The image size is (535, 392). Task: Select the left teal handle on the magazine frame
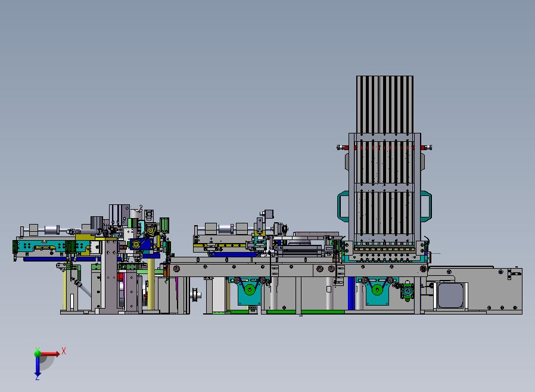[x=343, y=207]
